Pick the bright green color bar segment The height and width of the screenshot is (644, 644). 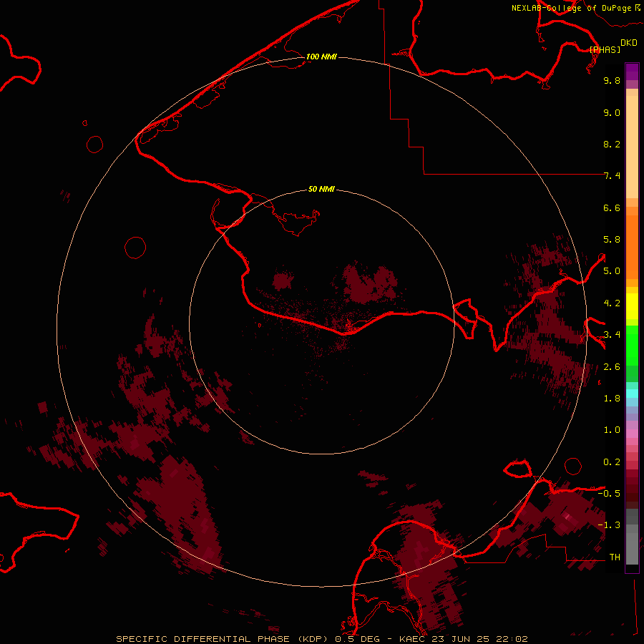(x=632, y=346)
